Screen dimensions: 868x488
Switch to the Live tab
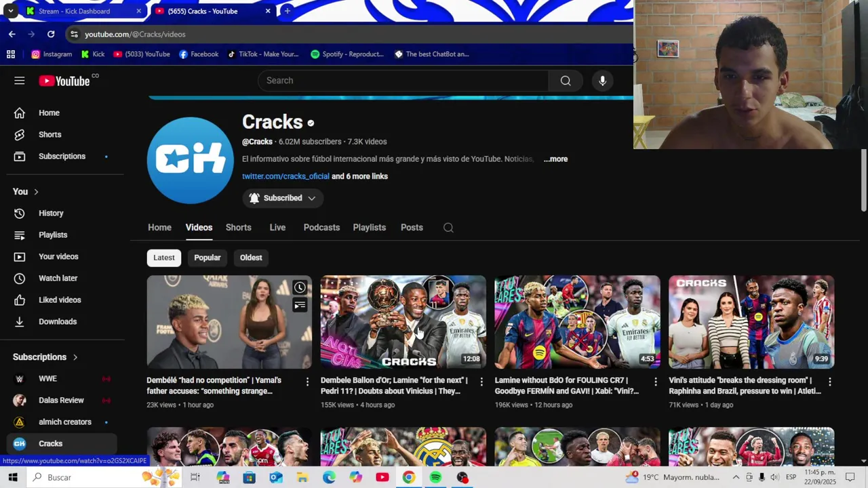(277, 228)
